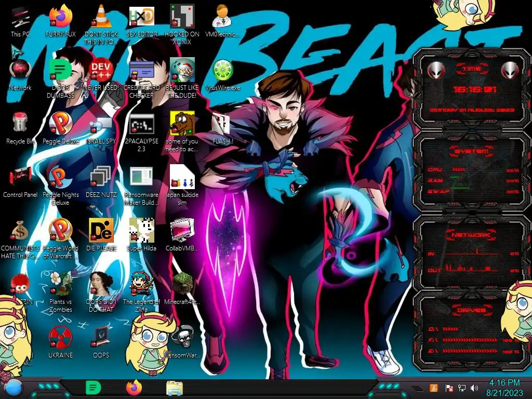Open taskbar clock showing 4:16 PM
The height and width of the screenshot is (399, 532).
504,388
